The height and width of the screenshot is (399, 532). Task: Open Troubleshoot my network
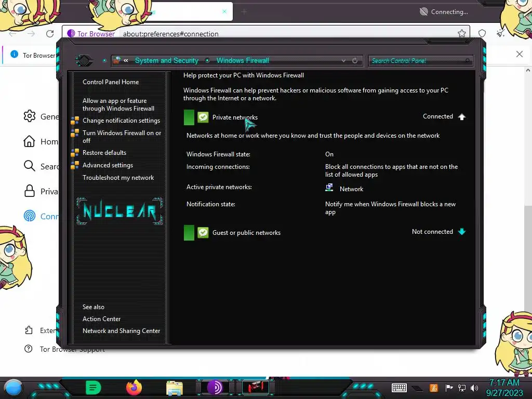tap(118, 178)
